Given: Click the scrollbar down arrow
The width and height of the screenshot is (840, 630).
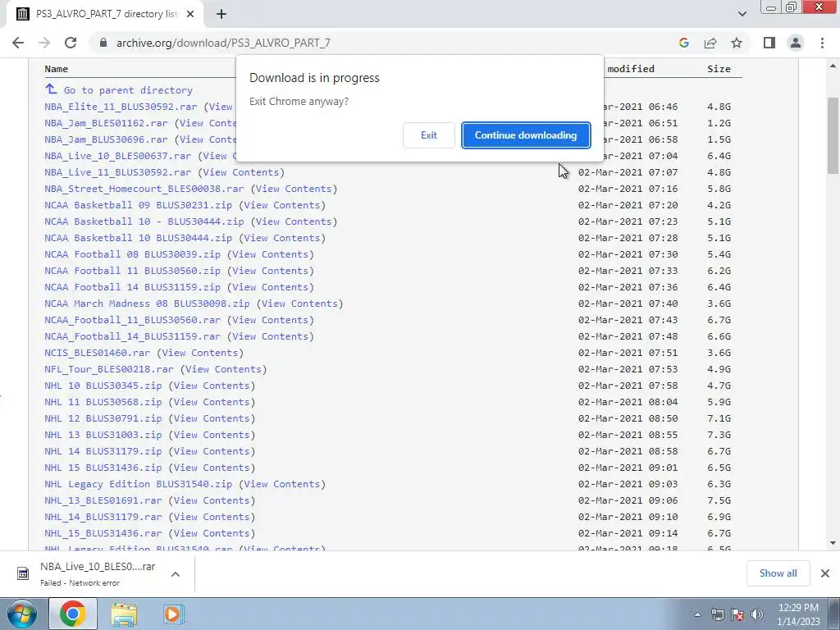Looking at the screenshot, I should point(833,543).
